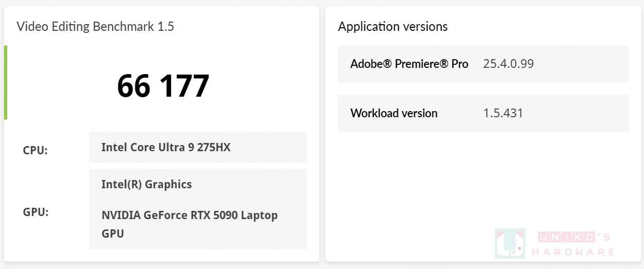Click the green score indicator bar

6,82
